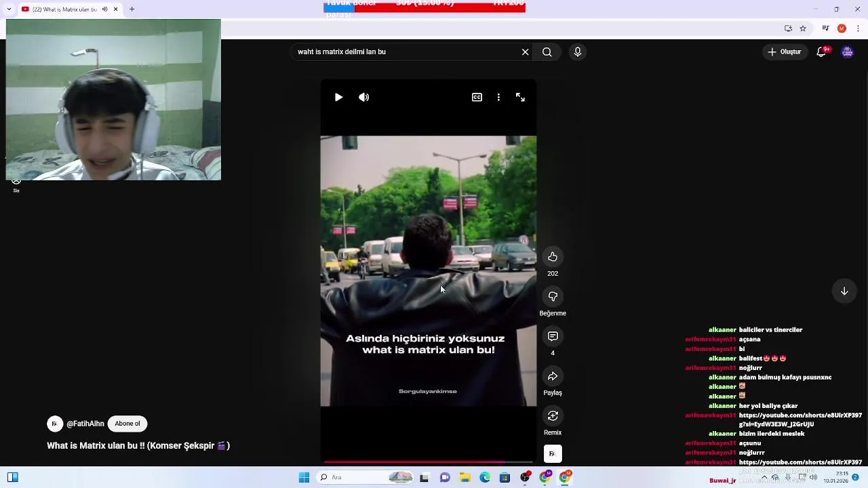Expand the tab search chevron

point(9,9)
